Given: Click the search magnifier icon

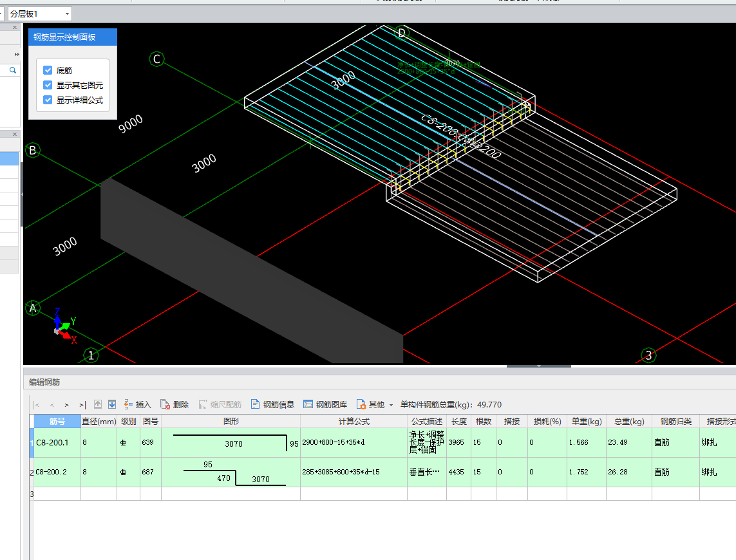Looking at the screenshot, I should pyautogui.click(x=13, y=70).
